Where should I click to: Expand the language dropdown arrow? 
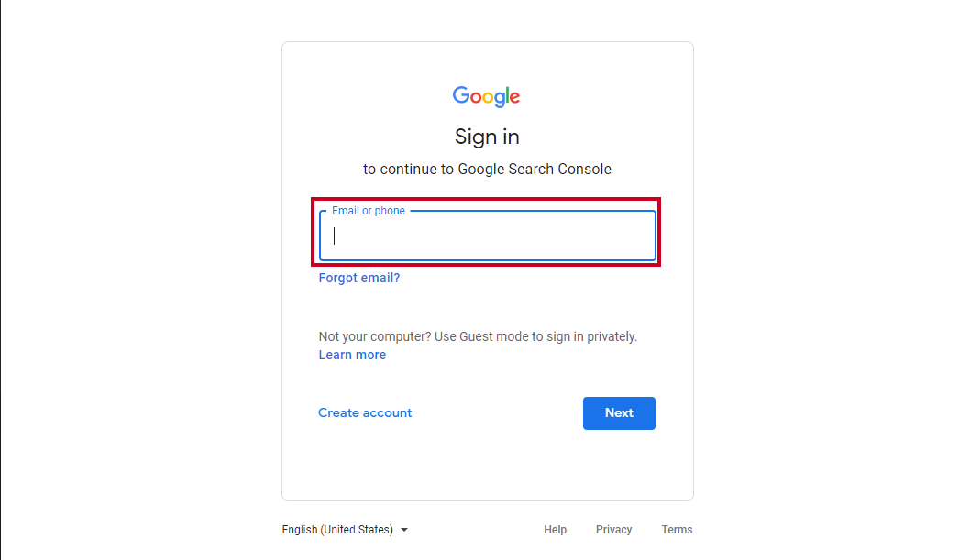(404, 530)
